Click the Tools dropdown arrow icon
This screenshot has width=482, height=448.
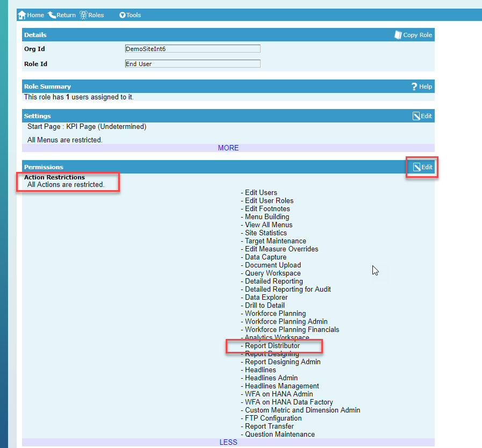[x=123, y=15]
